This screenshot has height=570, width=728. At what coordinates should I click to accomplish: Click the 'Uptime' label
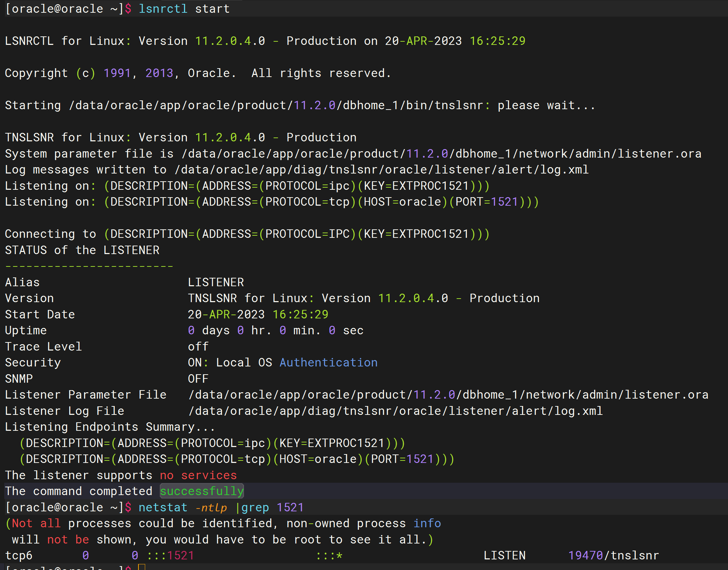click(x=26, y=330)
